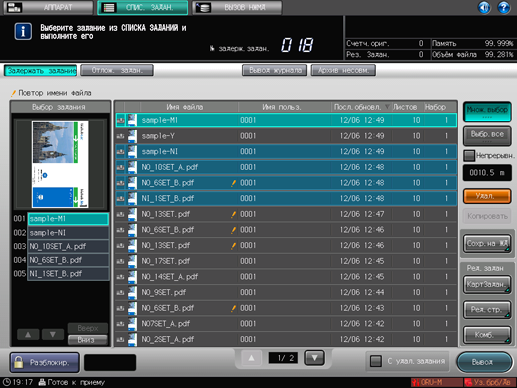The width and height of the screenshot is (517, 388).
Task: Toggle the continuous output checkbox
Action: 469,155
